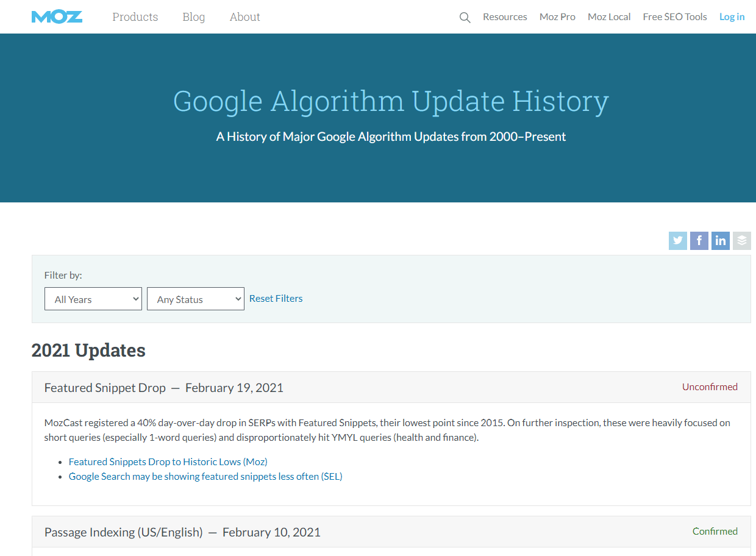Go to the Blog menu item
The image size is (756, 556).
(x=194, y=17)
